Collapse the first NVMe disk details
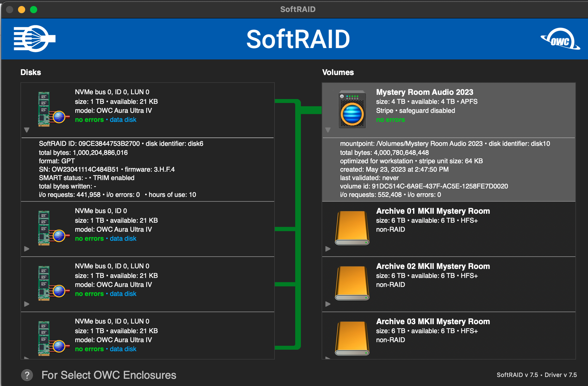The height and width of the screenshot is (386, 588). [x=27, y=130]
